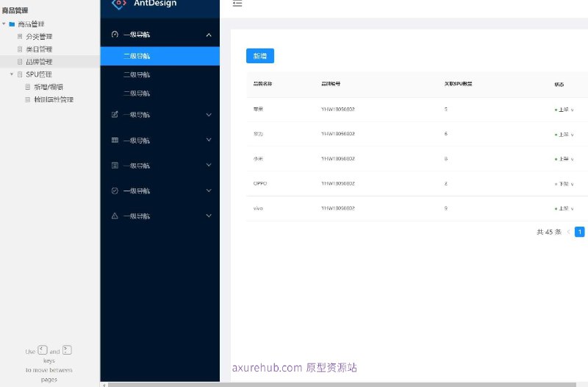Screen dimensions: 588x387
Task: Click the horizontal scrollbar thumb at bottom
Action: [x=342, y=385]
